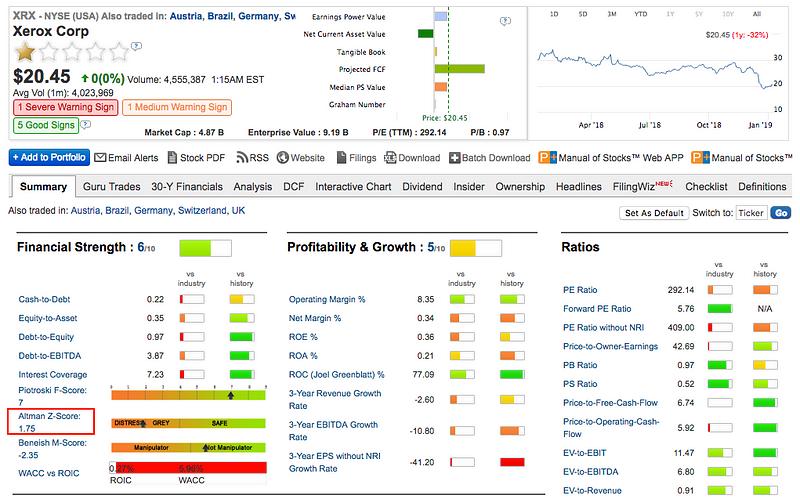Click the Email Alerts envelope icon
The image size is (800, 502).
[100, 158]
